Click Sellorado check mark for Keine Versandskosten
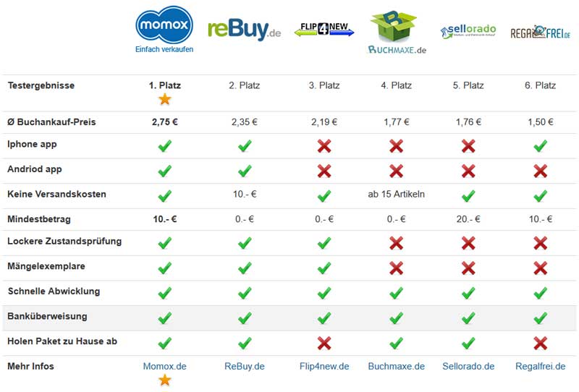 point(468,195)
